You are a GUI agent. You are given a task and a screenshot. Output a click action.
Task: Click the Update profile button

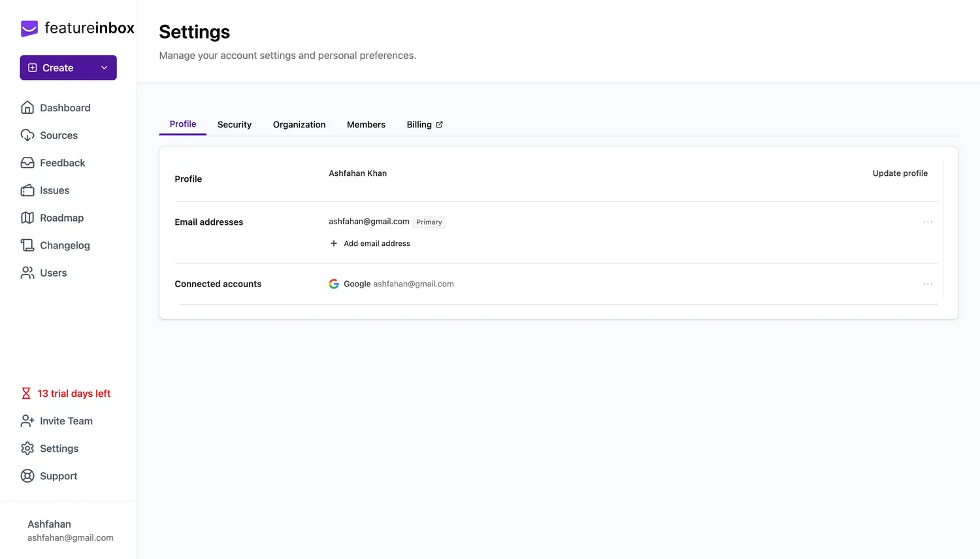tap(900, 173)
